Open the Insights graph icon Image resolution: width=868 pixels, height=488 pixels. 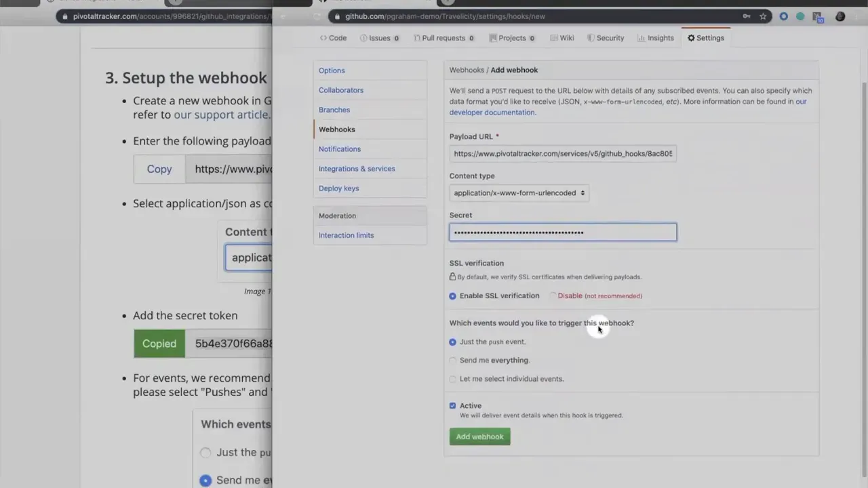(x=641, y=38)
